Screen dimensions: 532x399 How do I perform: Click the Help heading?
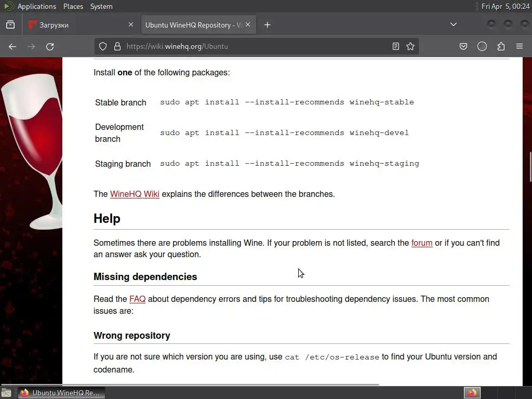coord(107,219)
